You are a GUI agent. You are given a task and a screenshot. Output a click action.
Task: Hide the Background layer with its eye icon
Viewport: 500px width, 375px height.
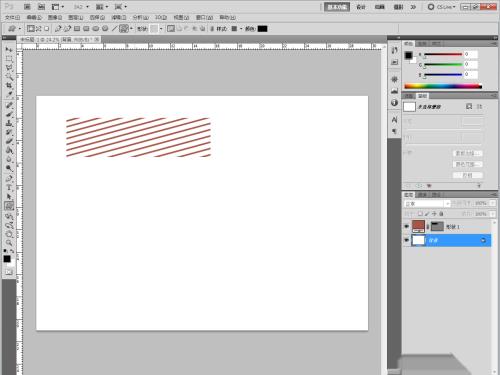coord(406,240)
